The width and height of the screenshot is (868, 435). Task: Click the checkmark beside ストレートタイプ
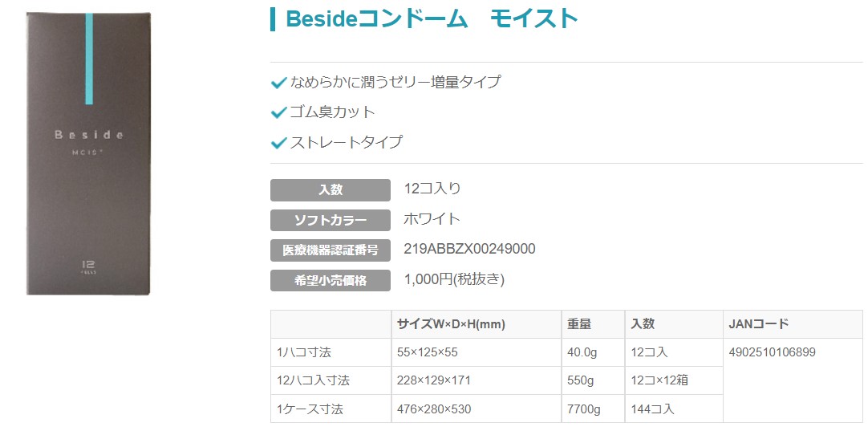point(279,143)
